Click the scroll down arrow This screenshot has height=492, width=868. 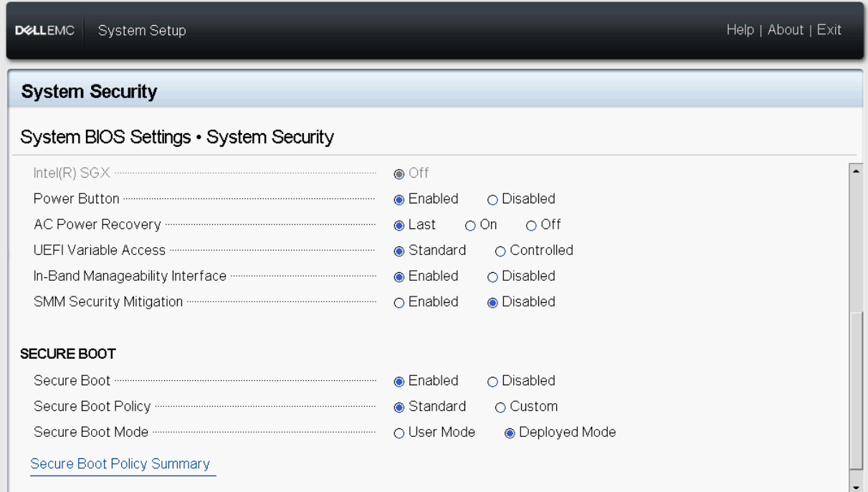[x=856, y=486]
